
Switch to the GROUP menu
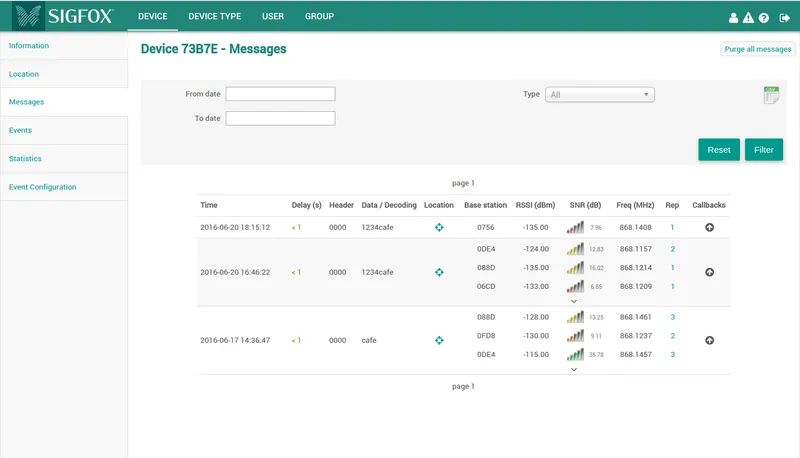click(319, 17)
